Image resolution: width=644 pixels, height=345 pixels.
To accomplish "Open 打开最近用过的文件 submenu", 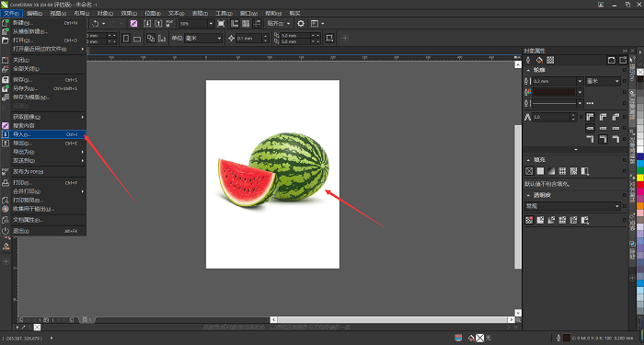I will (43, 50).
